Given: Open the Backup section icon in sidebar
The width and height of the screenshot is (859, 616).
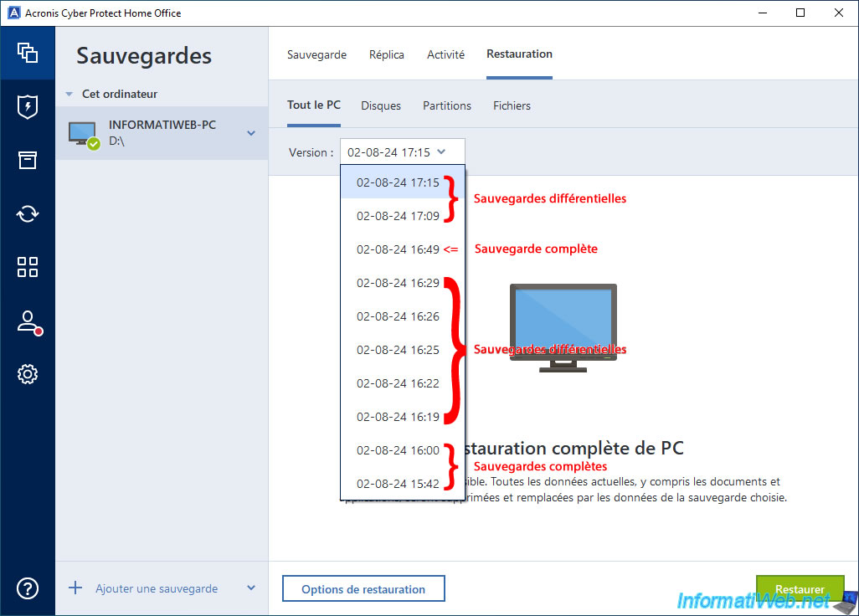Looking at the screenshot, I should click(x=28, y=53).
